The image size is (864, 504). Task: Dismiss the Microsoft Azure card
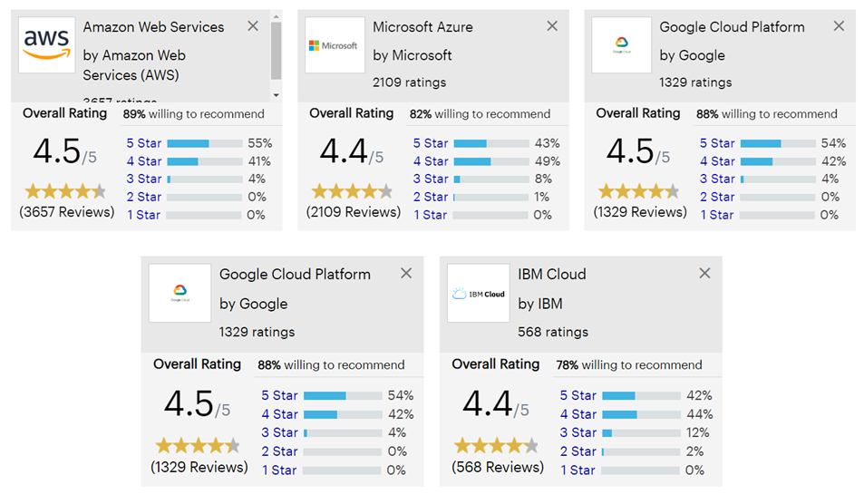(552, 26)
